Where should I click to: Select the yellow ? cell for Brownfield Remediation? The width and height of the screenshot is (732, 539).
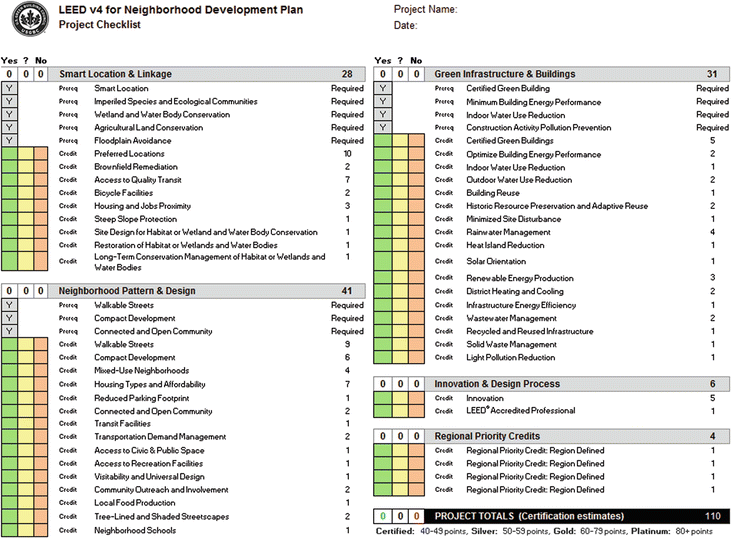26,167
